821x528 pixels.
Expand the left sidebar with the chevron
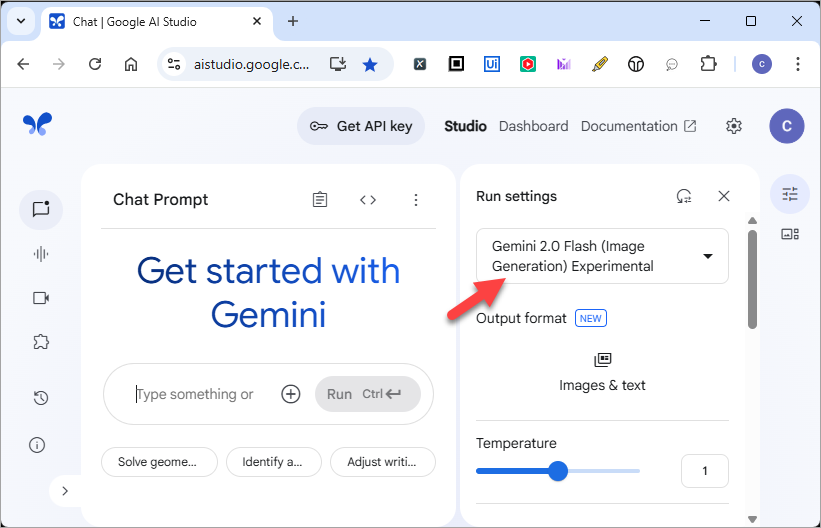click(x=65, y=491)
